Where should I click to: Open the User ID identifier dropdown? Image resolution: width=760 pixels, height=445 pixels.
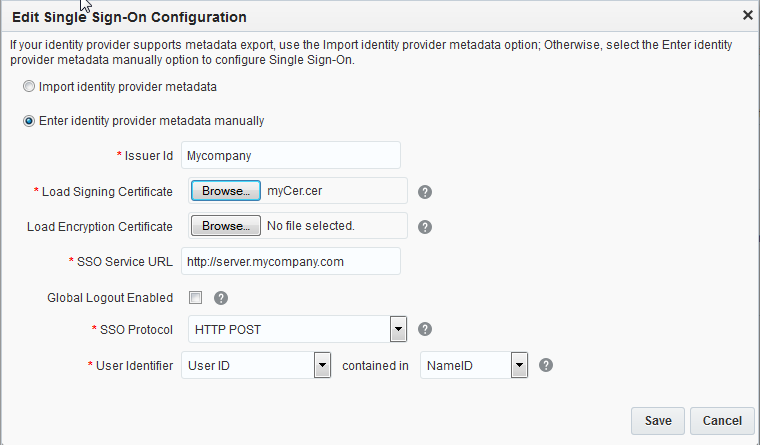[322, 365]
